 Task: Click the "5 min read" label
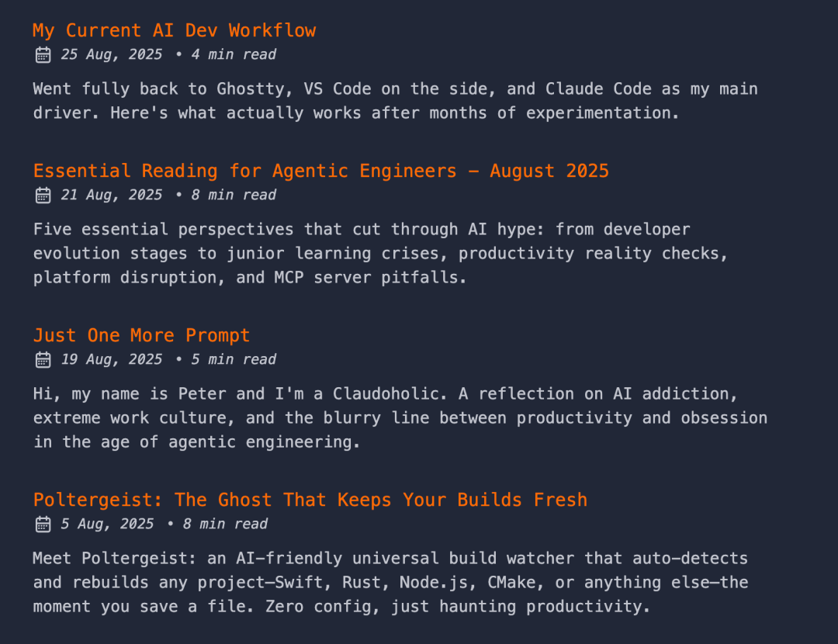coord(234,359)
